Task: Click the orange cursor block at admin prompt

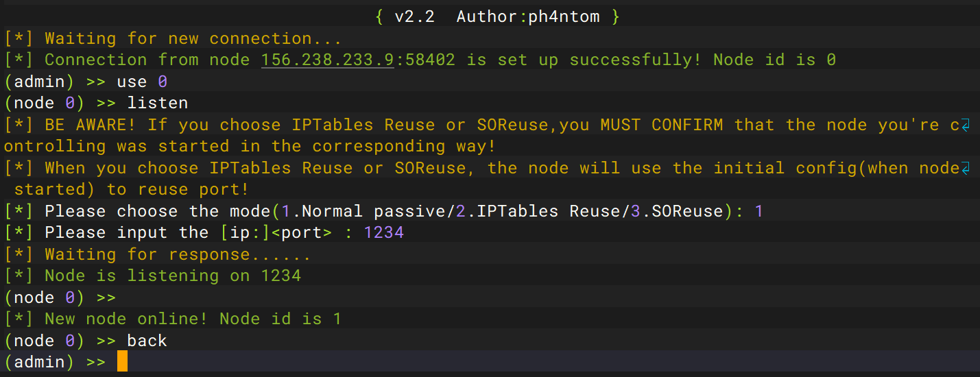Action: point(122,362)
